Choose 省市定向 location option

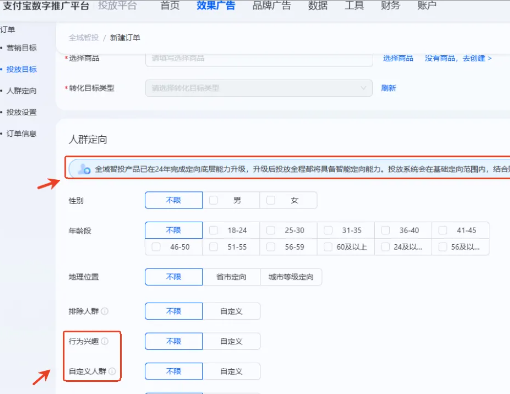pos(231,277)
